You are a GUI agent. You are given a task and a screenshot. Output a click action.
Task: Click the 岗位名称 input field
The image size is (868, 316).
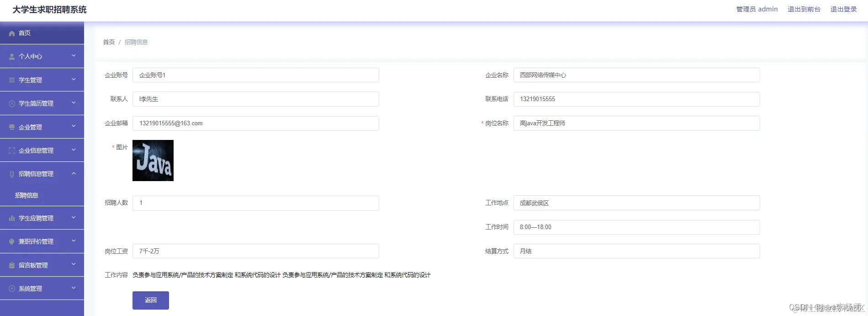click(x=637, y=123)
